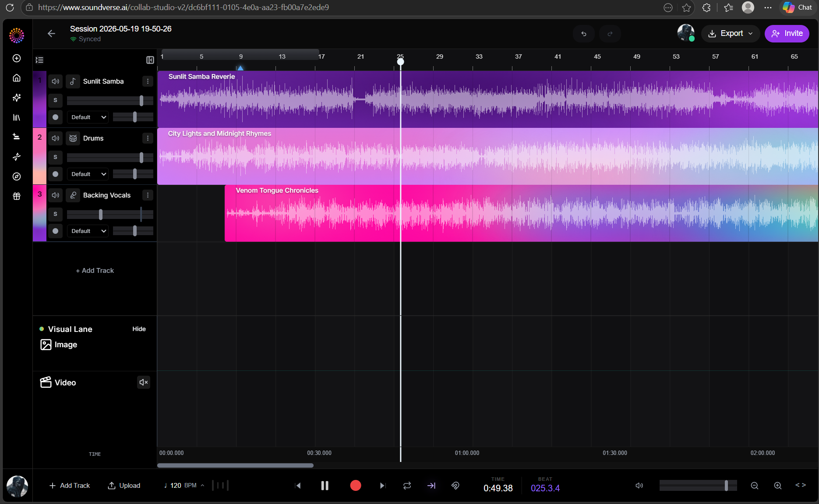
Task: Click the redo arrow button
Action: point(610,34)
